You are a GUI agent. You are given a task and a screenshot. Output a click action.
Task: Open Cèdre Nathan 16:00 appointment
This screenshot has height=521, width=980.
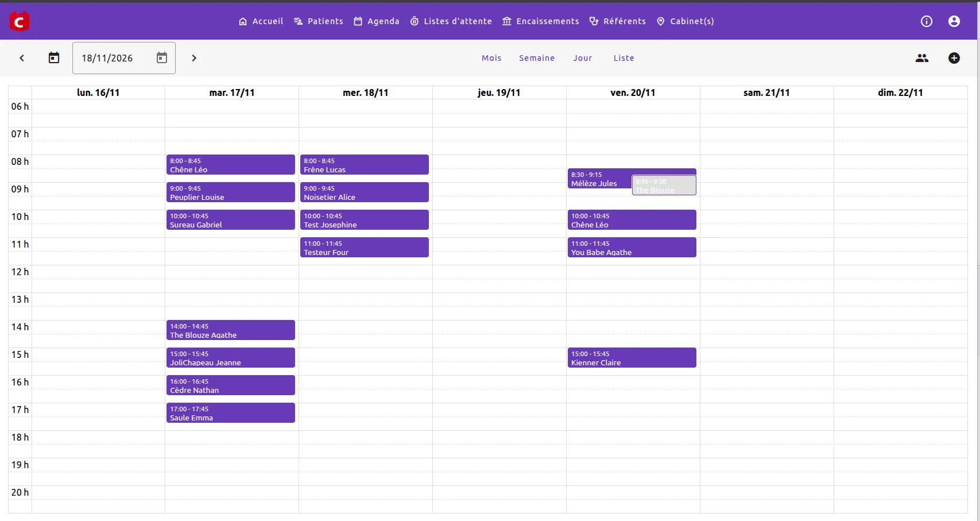pyautogui.click(x=231, y=385)
